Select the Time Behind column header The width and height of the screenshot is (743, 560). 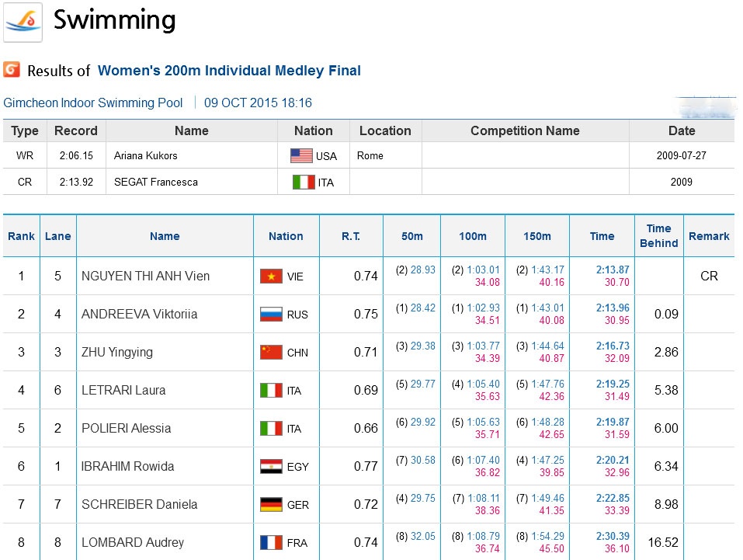pos(658,236)
